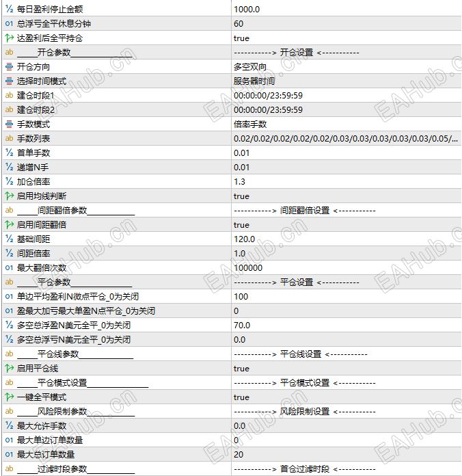The image size is (462, 476).
Task: Click the double icon beside 首单手数
Action: 9,153
